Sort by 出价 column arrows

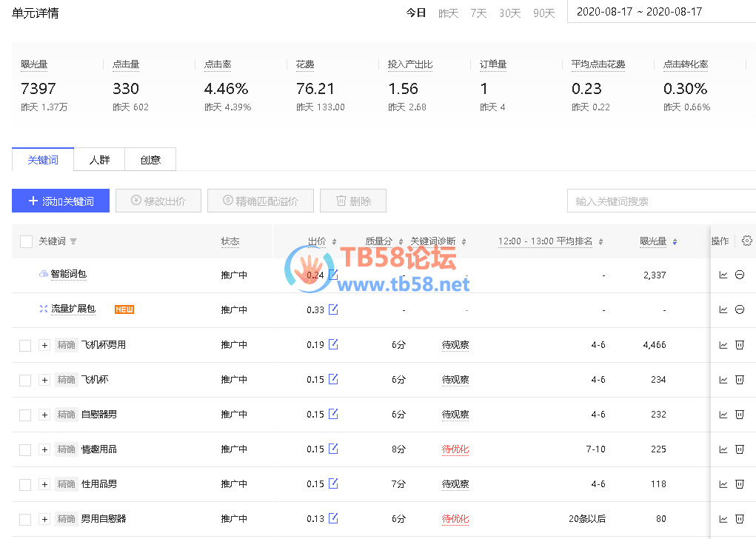pos(334,241)
